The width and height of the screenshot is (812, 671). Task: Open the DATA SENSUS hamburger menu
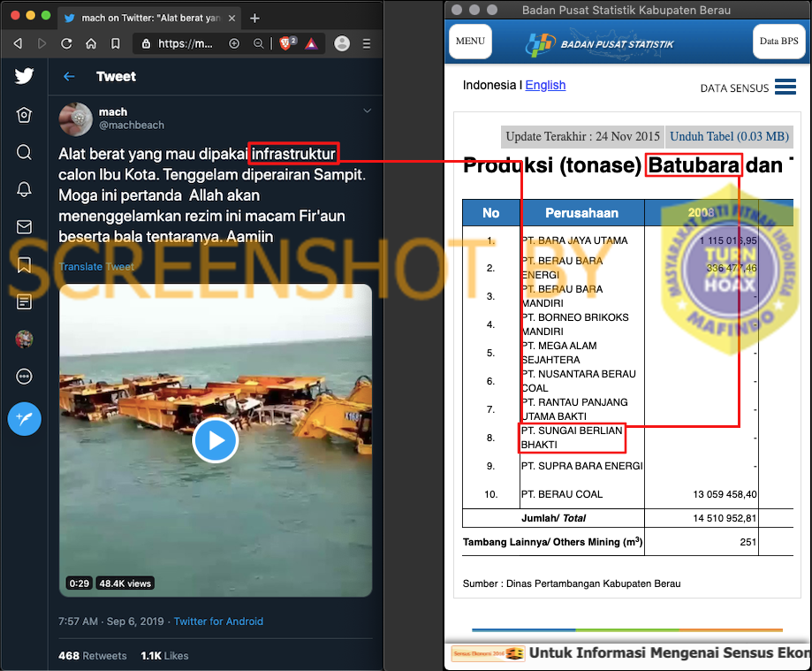785,87
